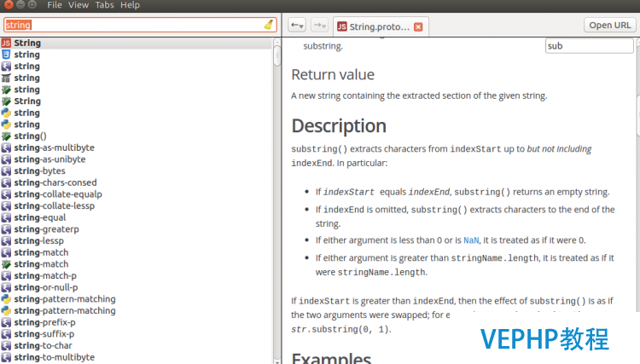Click the Emacs icon beside string-collate-equalp
The height and width of the screenshot is (364, 640).
(6, 194)
